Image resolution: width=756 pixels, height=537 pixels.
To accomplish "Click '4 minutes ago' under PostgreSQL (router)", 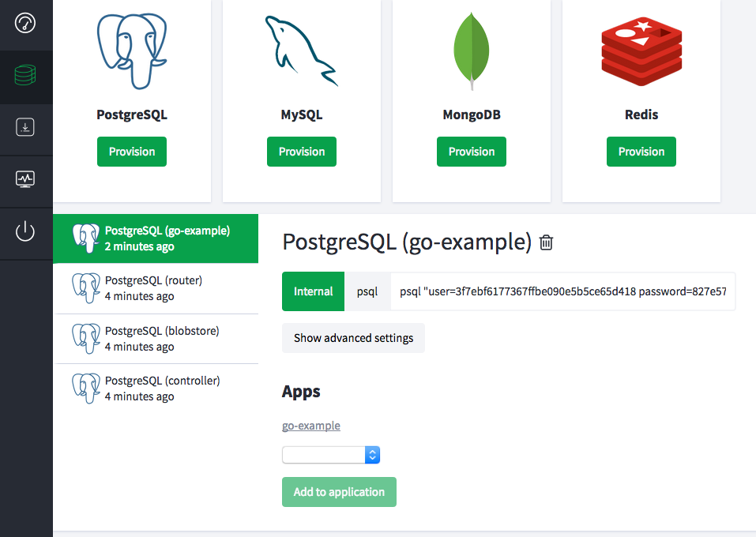I will [139, 296].
